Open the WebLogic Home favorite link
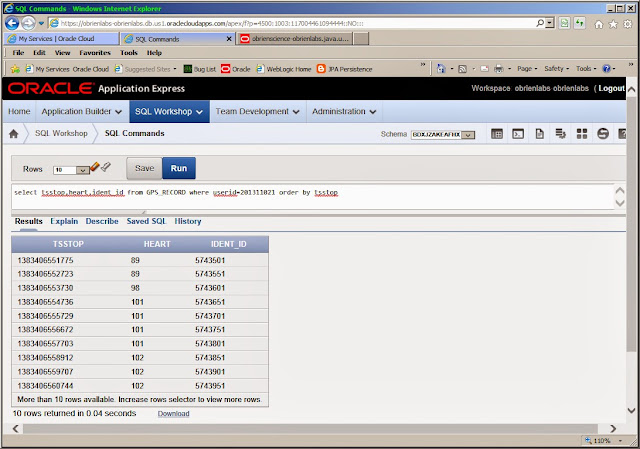The image size is (640, 449). 284,69
